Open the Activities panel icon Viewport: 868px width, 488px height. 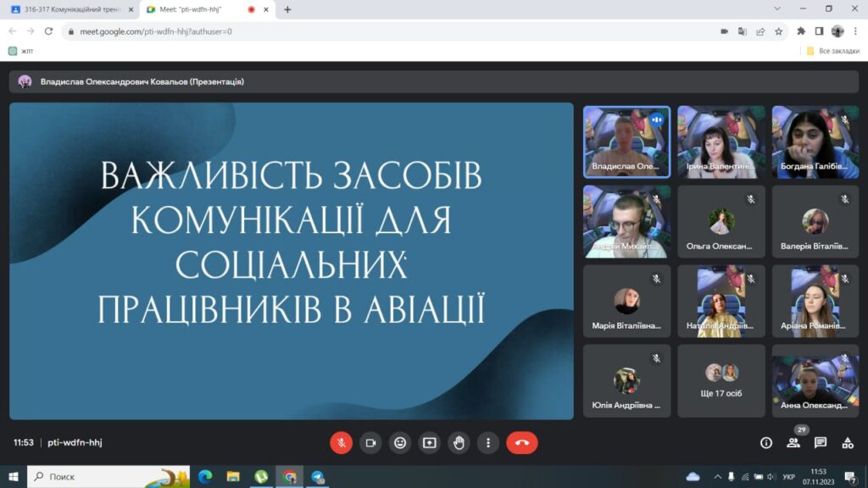(x=848, y=442)
